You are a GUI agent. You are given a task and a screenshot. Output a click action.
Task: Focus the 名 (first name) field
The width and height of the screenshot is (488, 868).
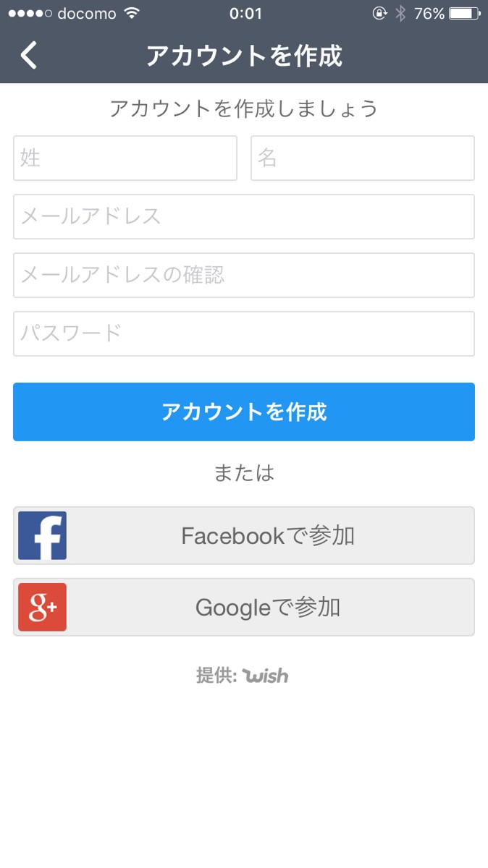tap(363, 158)
